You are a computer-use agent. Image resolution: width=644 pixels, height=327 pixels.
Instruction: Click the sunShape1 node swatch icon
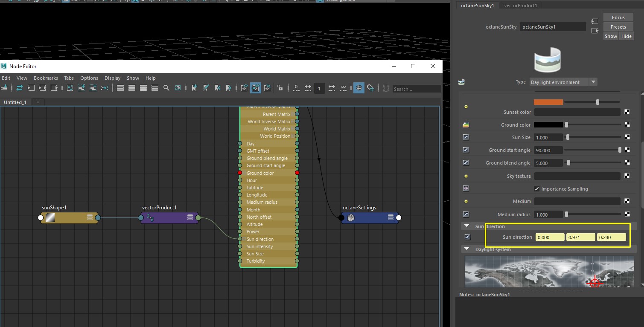coord(50,218)
